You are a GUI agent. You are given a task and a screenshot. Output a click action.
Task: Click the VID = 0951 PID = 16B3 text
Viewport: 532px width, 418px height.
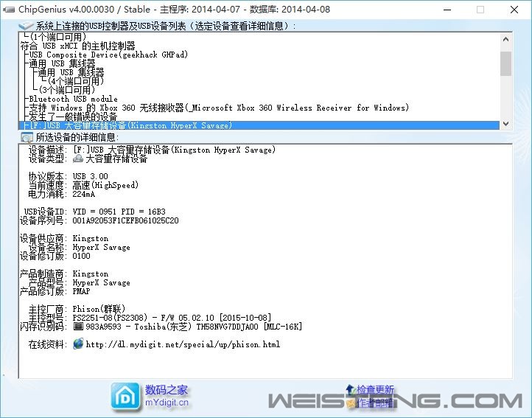[119, 212]
